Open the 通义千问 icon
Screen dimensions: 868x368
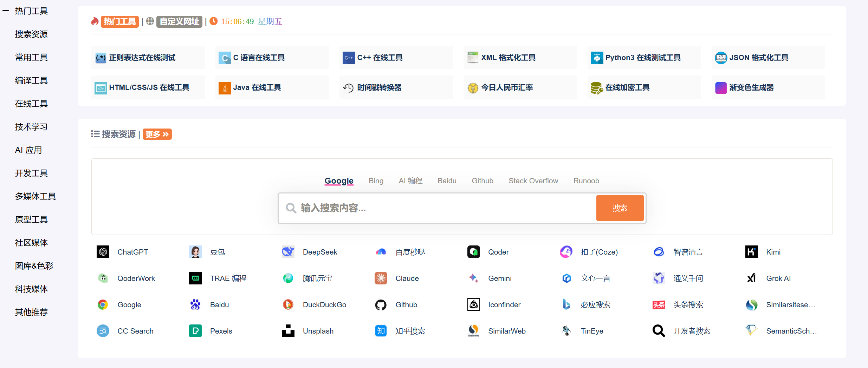coord(659,278)
